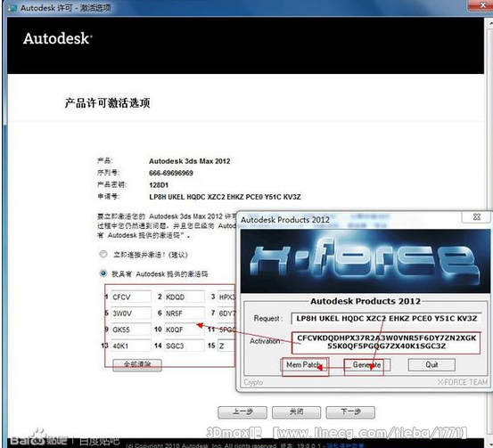Click the Activation code output field
The image size is (493, 448).
386,342
